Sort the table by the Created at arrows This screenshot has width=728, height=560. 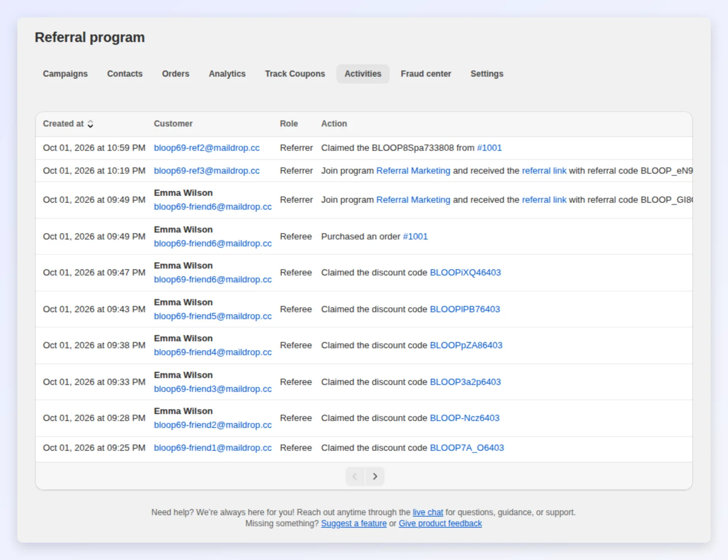coord(90,124)
